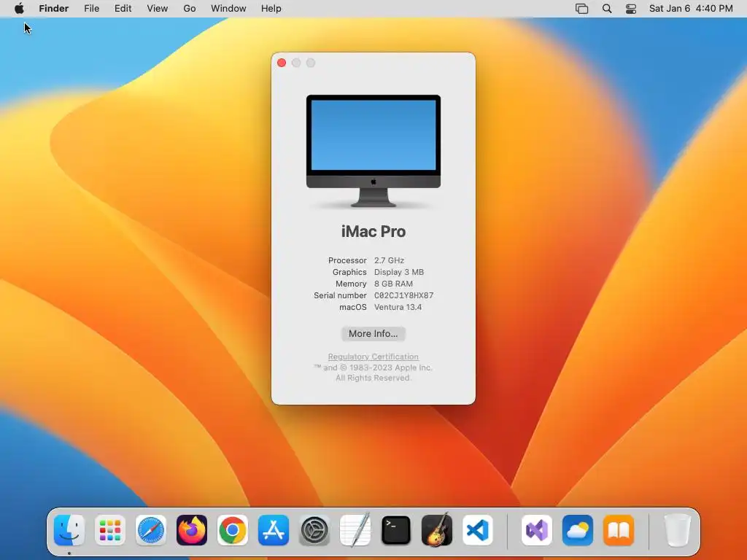Click the More Info... button
The height and width of the screenshot is (560, 747).
pyautogui.click(x=373, y=334)
